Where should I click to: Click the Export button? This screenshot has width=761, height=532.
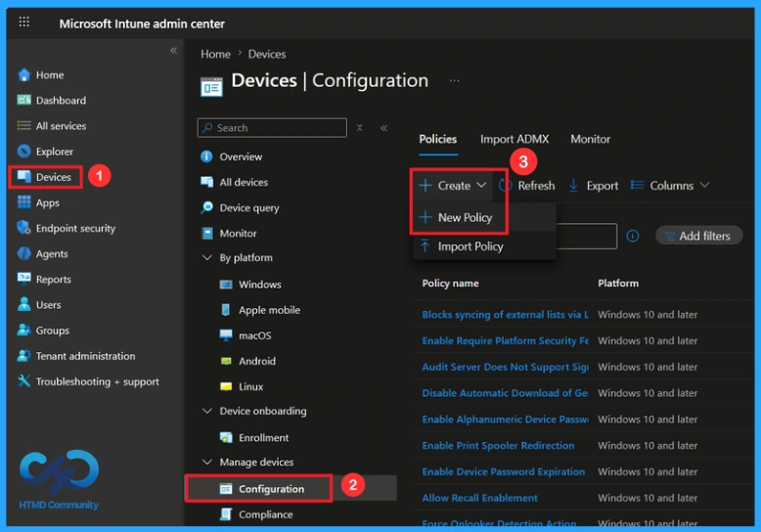click(x=593, y=186)
